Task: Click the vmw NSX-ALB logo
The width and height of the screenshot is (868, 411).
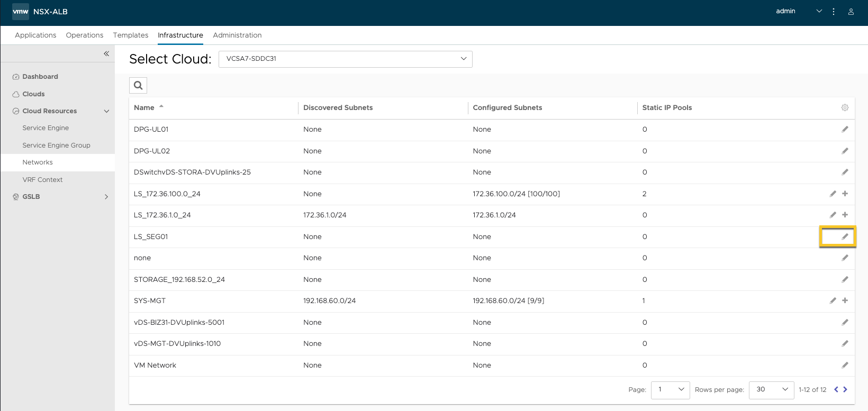Action: pyautogui.click(x=40, y=12)
